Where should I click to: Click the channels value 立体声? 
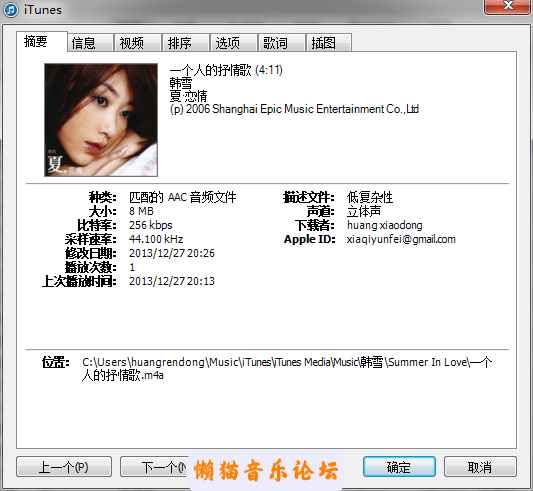(364, 211)
